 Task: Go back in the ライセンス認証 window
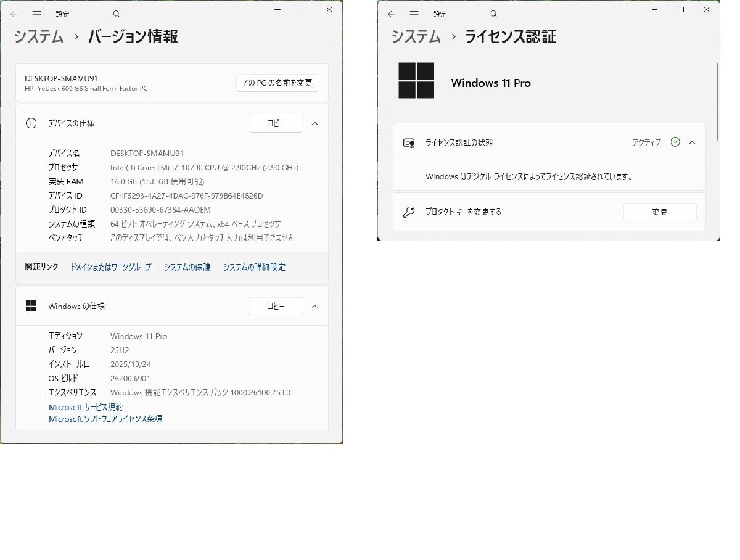(x=391, y=14)
